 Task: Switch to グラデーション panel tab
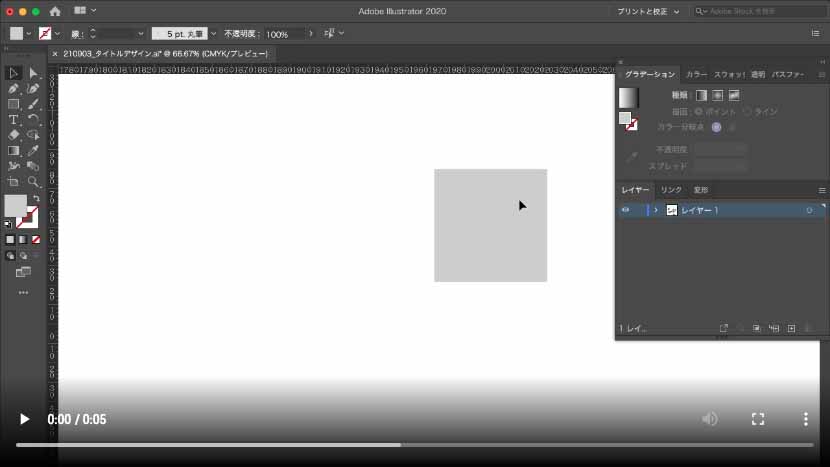tap(649, 75)
